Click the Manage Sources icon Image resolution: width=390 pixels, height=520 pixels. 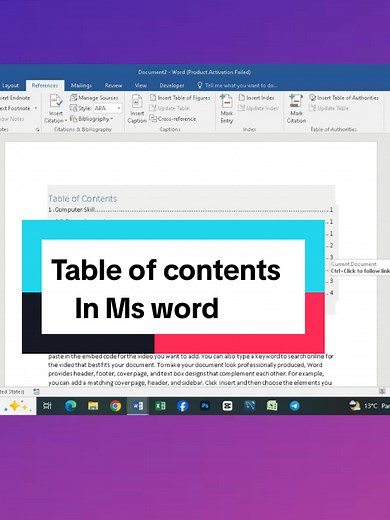[x=73, y=98]
